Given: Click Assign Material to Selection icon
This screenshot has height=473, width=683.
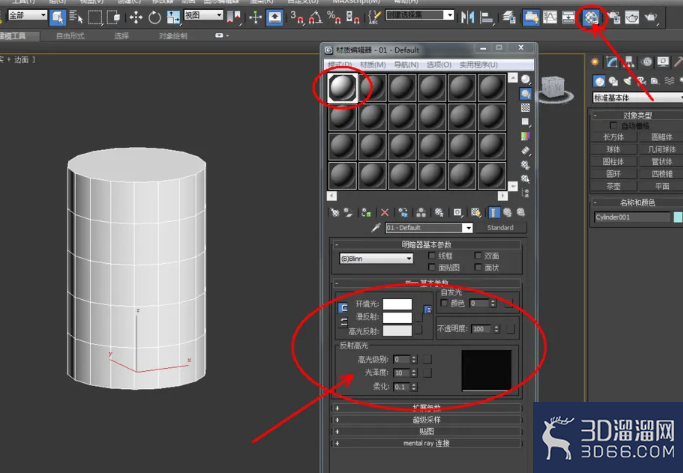Looking at the screenshot, I should coord(366,213).
